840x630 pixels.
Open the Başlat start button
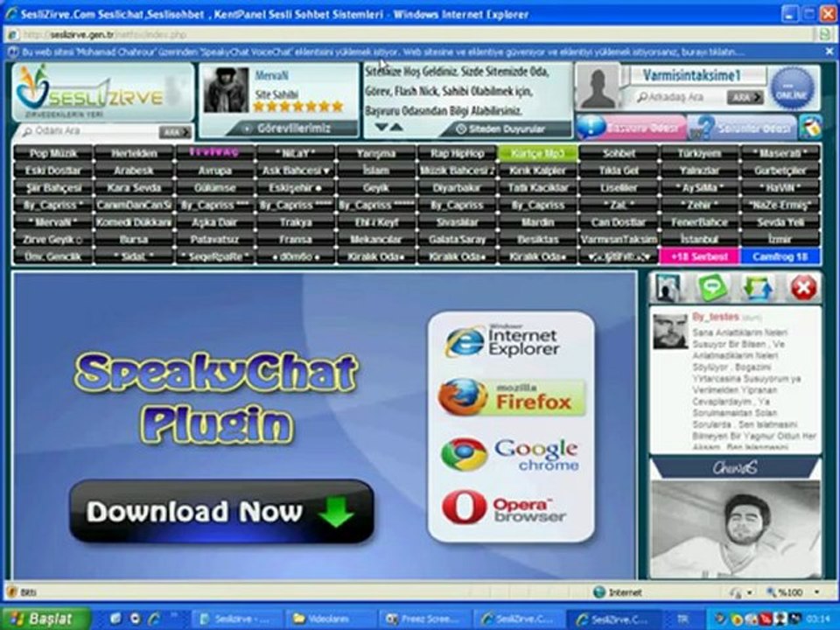[x=46, y=619]
